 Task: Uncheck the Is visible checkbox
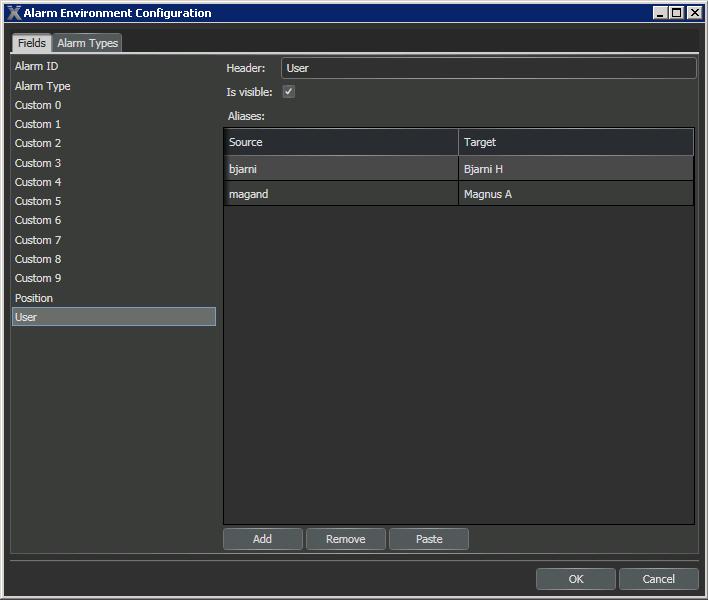tap(289, 92)
